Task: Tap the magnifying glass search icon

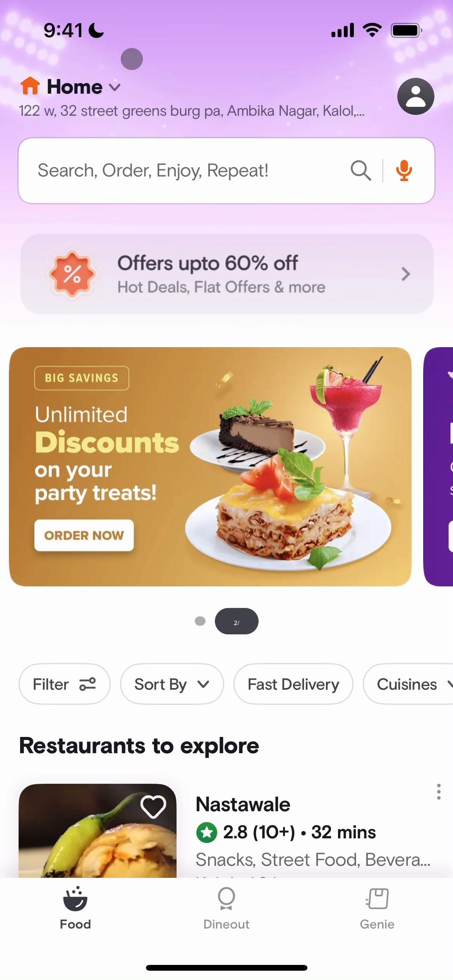Action: (x=360, y=171)
